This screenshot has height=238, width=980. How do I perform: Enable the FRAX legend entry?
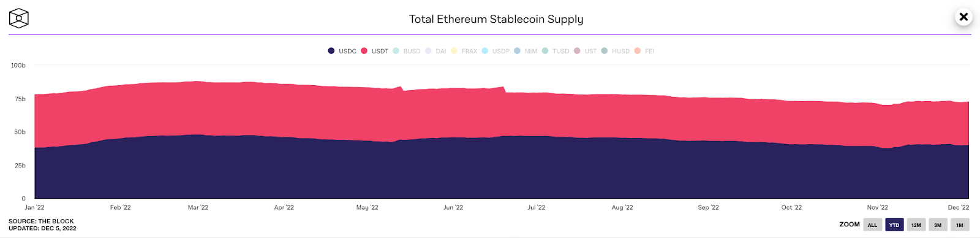pyautogui.click(x=464, y=51)
